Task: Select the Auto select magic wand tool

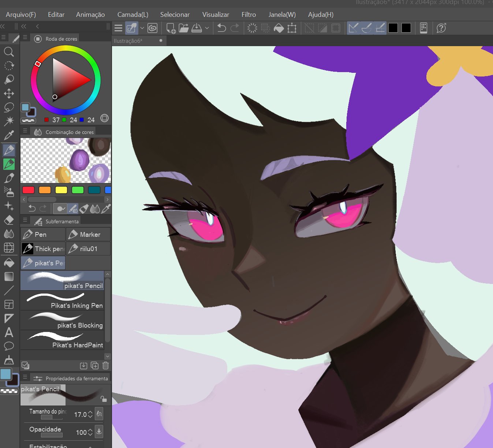Action: tap(9, 121)
